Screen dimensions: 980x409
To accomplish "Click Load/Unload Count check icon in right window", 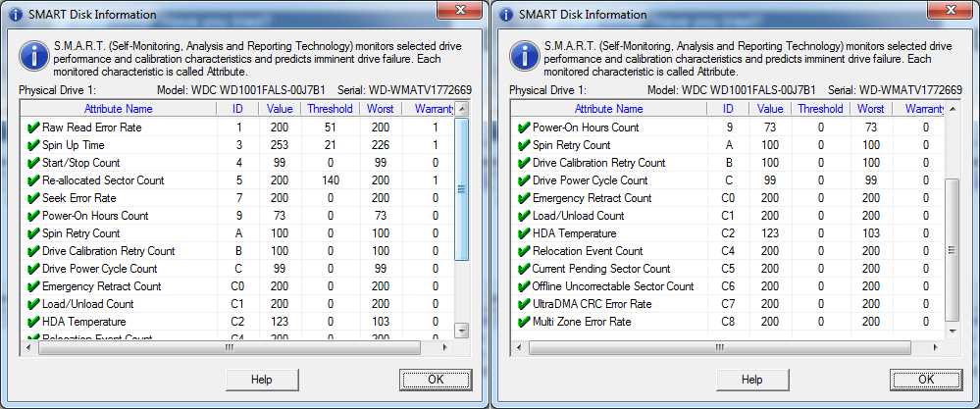I will pos(524,216).
